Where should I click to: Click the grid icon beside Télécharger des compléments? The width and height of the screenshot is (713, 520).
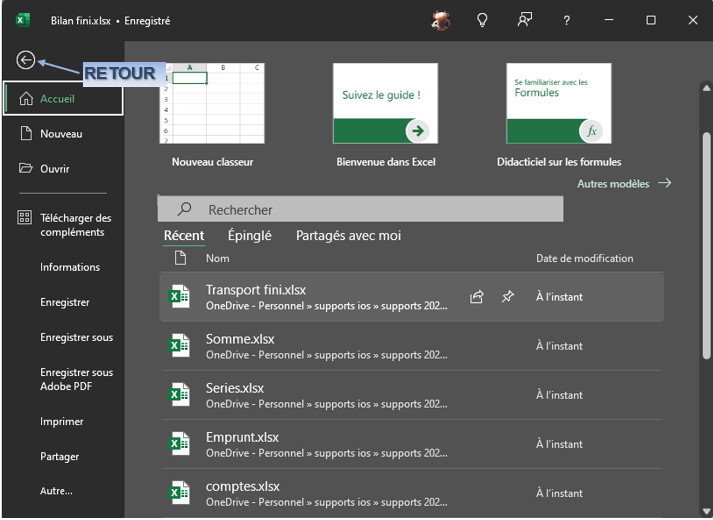coord(25,217)
